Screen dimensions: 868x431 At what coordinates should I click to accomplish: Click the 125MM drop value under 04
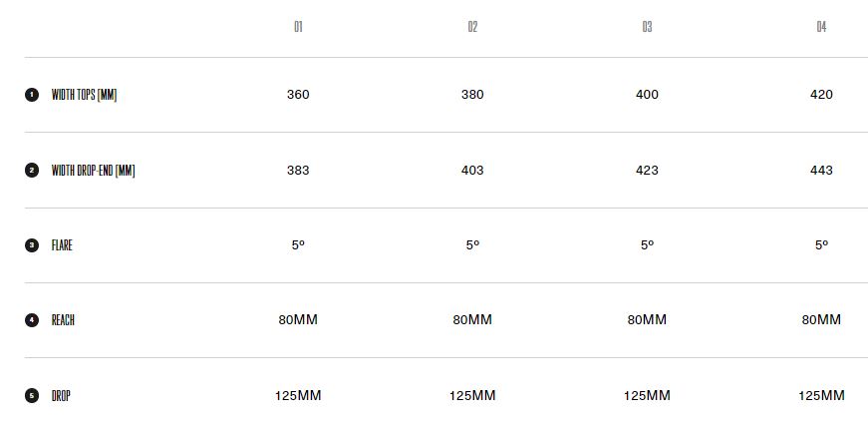point(821,396)
